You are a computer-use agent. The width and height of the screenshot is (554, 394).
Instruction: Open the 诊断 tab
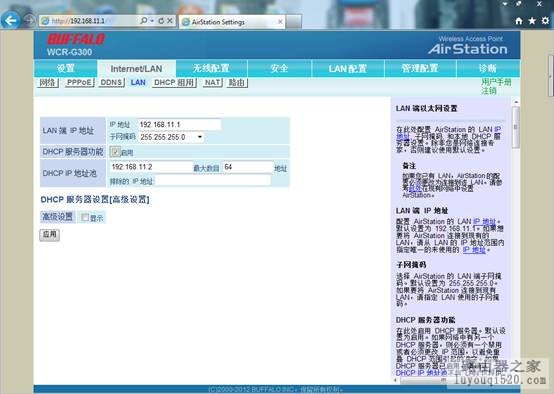[488, 68]
